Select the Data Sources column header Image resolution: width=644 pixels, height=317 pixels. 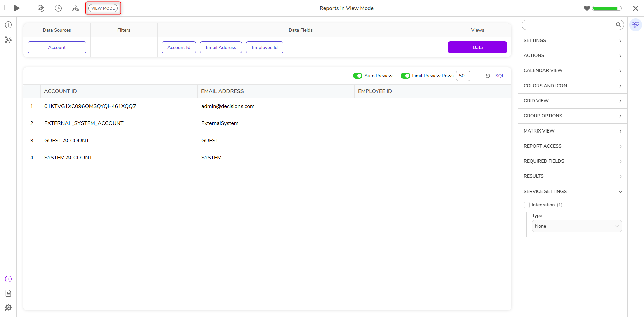coord(57,30)
